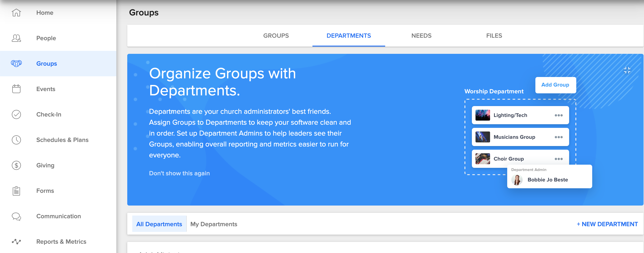The image size is (644, 253).
Task: Click the Musicians Group thumbnail image
Action: (x=482, y=137)
